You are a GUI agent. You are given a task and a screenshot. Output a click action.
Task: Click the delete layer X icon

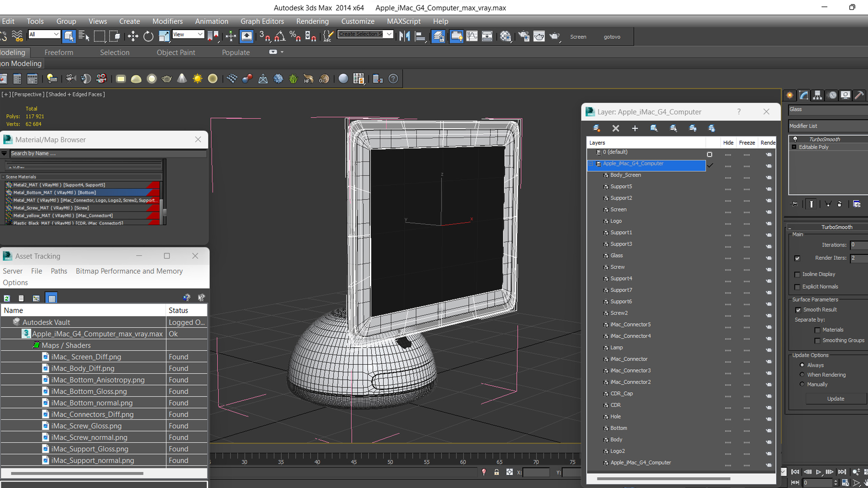tap(615, 128)
